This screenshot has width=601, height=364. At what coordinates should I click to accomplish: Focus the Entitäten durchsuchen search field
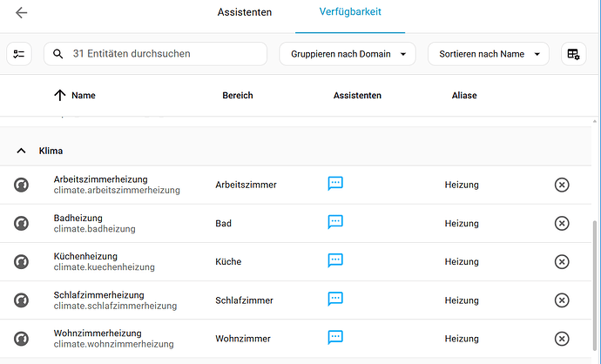[155, 54]
